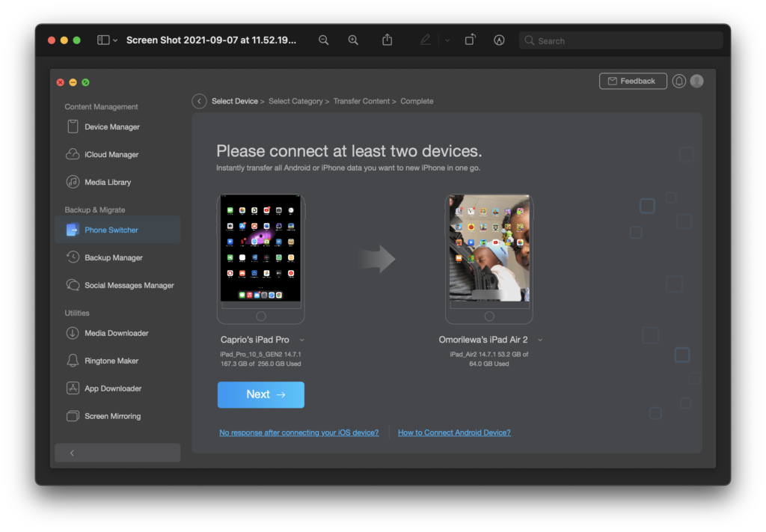Click the Social Messages chat bubble icon
The height and width of the screenshot is (532, 766).
click(x=73, y=285)
